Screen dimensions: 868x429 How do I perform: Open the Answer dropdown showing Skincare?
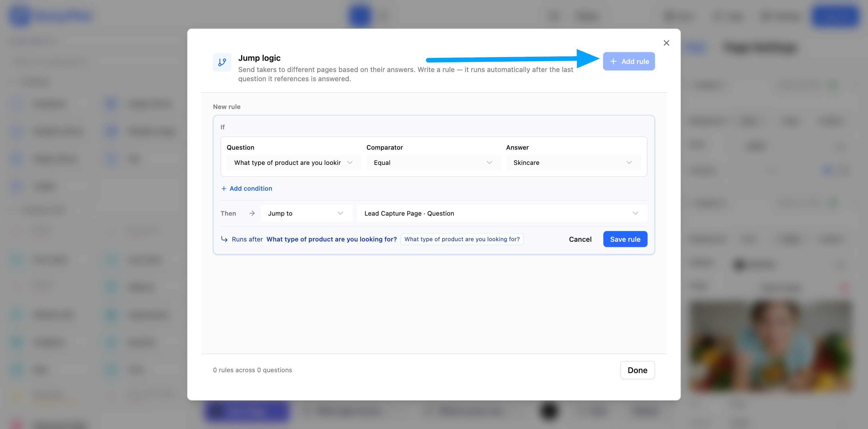pyautogui.click(x=573, y=163)
